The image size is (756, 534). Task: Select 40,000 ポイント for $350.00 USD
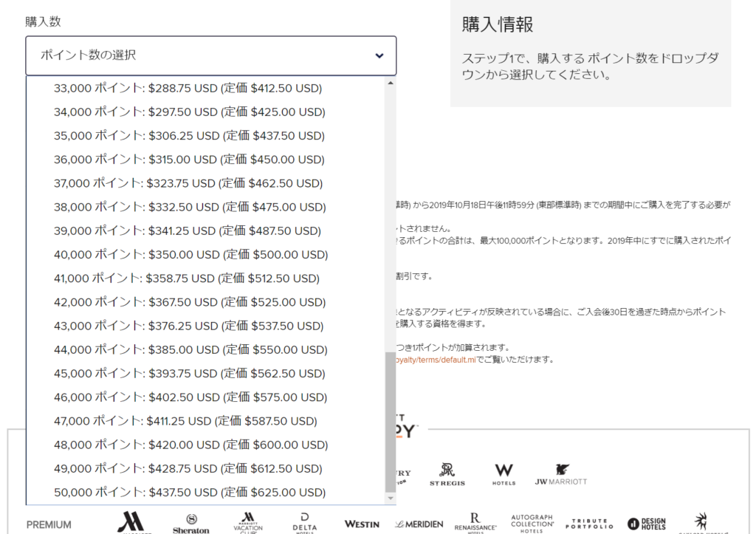point(190,255)
